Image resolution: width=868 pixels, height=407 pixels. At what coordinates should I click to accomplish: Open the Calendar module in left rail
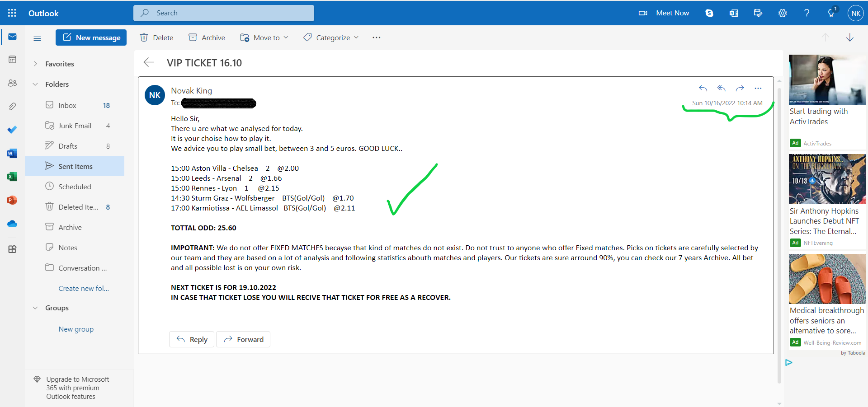(x=12, y=60)
